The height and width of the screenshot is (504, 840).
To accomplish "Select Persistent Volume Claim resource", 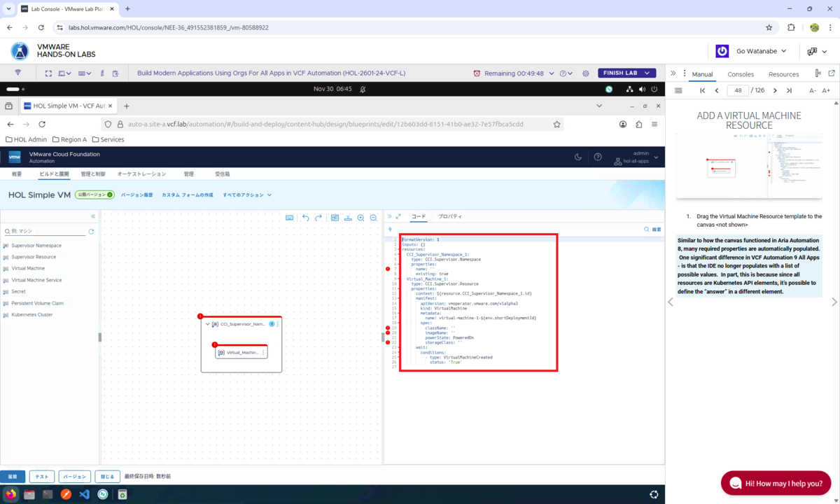I will [37, 303].
